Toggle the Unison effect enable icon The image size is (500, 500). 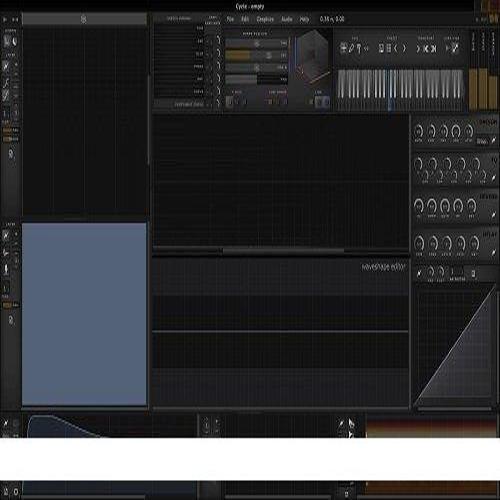(x=494, y=140)
